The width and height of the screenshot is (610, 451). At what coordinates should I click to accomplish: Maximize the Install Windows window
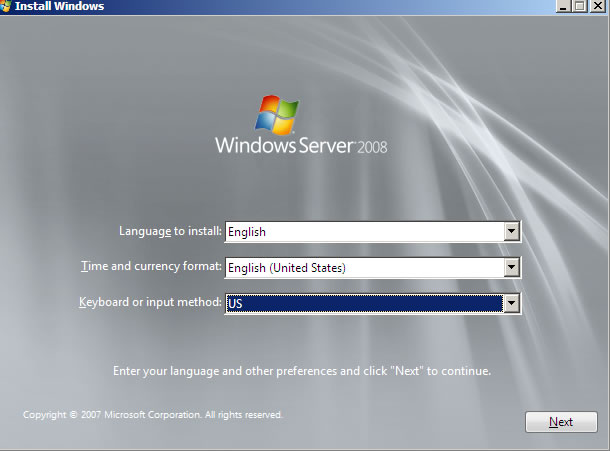(x=580, y=6)
